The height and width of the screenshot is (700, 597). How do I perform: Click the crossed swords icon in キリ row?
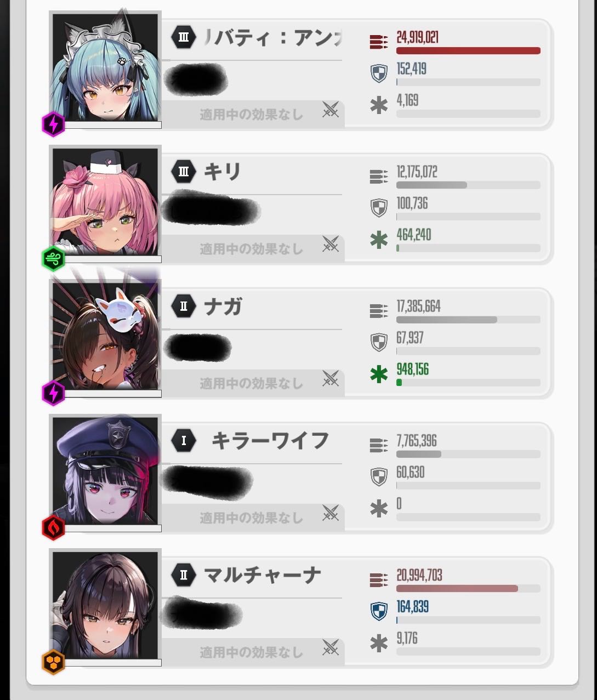point(330,244)
